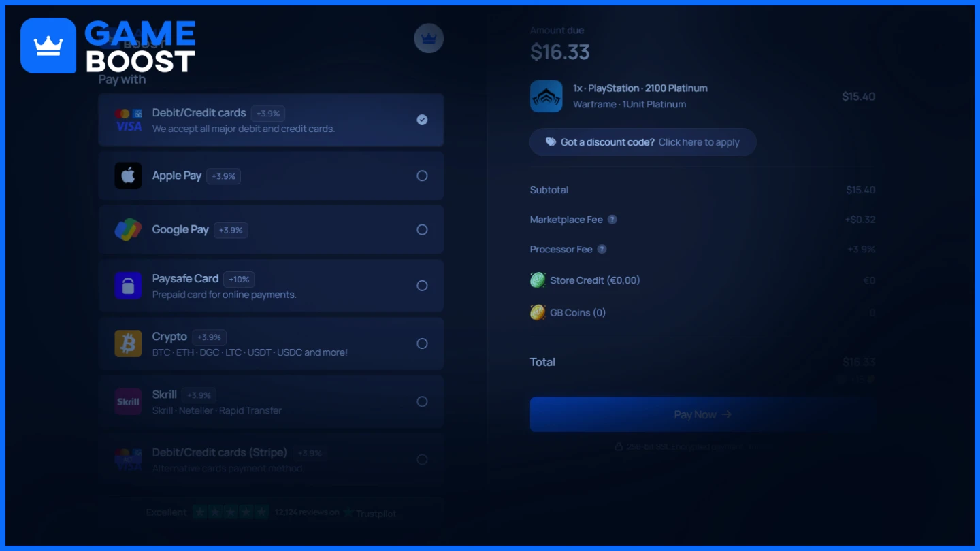
Task: Select the Skrill radio button
Action: (x=422, y=401)
